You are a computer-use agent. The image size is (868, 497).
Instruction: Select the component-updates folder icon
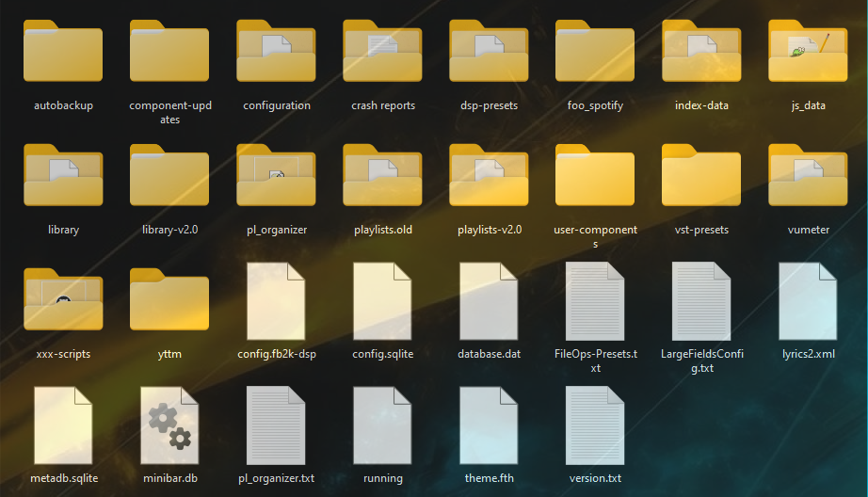(169, 51)
